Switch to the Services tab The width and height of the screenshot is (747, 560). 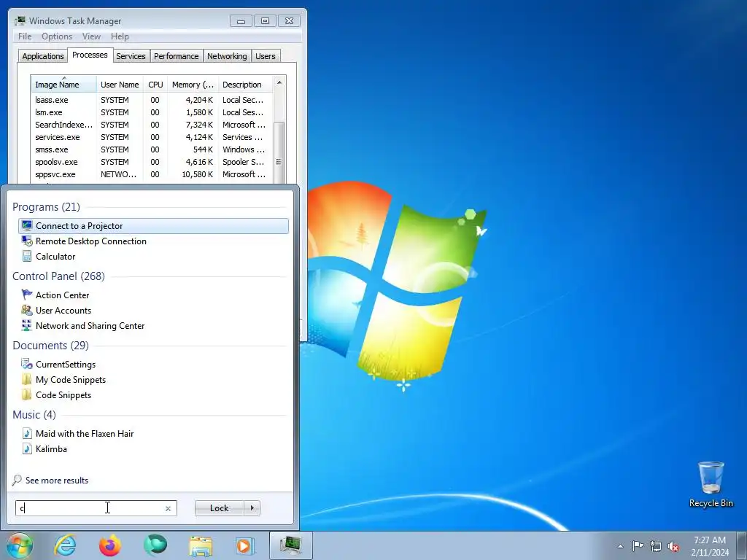point(131,56)
